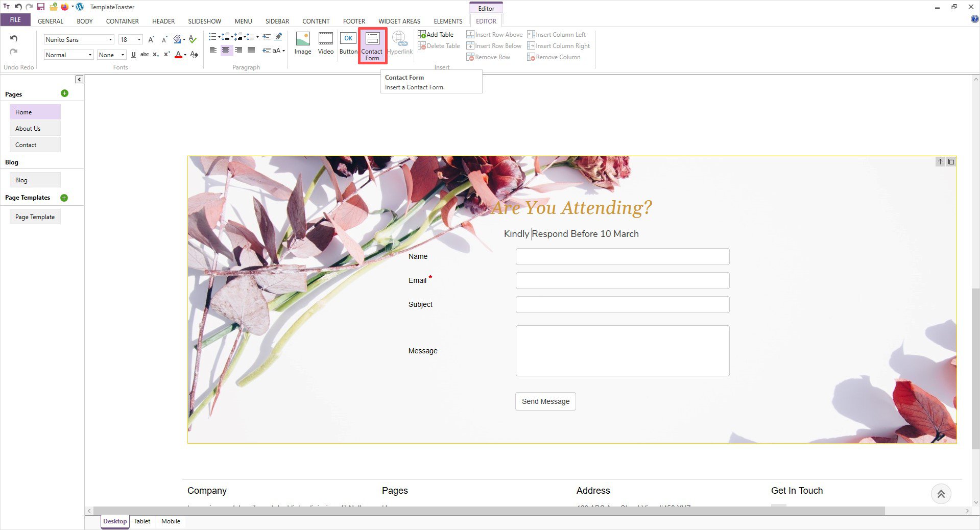Click the Add Table icon
The width and height of the screenshot is (980, 530).
(436, 35)
